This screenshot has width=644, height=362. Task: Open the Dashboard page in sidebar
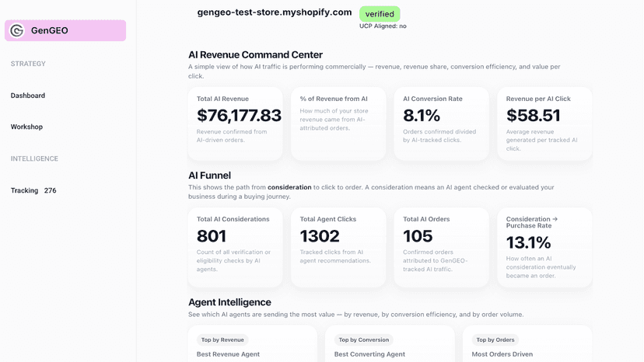(x=28, y=96)
